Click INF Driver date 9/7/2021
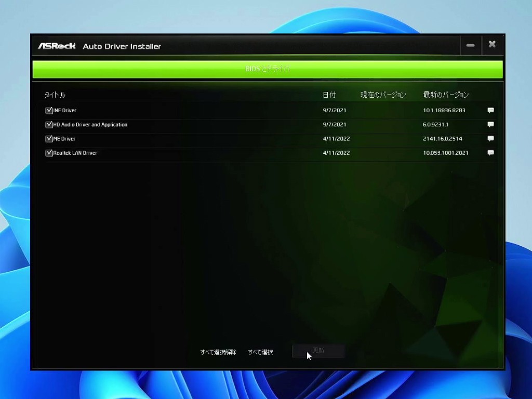Image resolution: width=532 pixels, height=399 pixels. coord(335,110)
